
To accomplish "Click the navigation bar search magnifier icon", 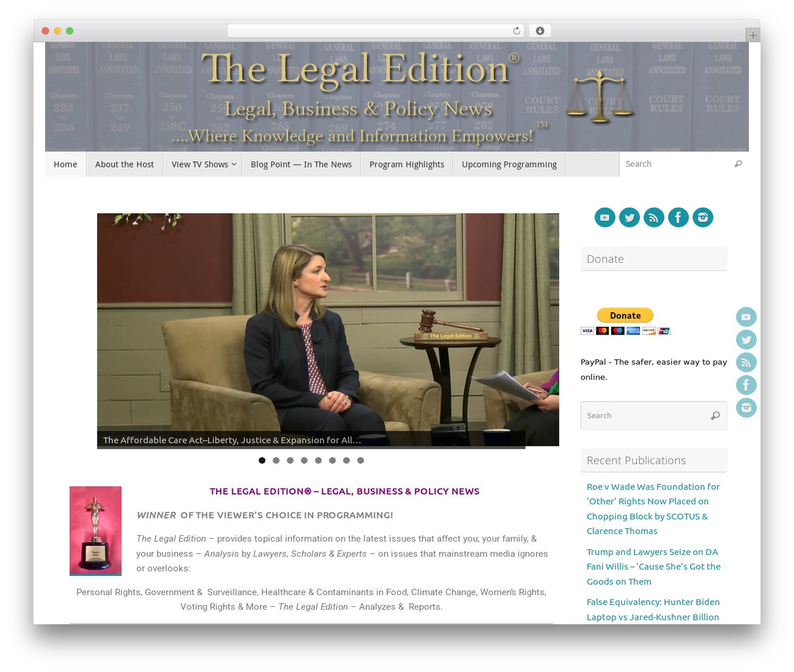I will pyautogui.click(x=738, y=164).
